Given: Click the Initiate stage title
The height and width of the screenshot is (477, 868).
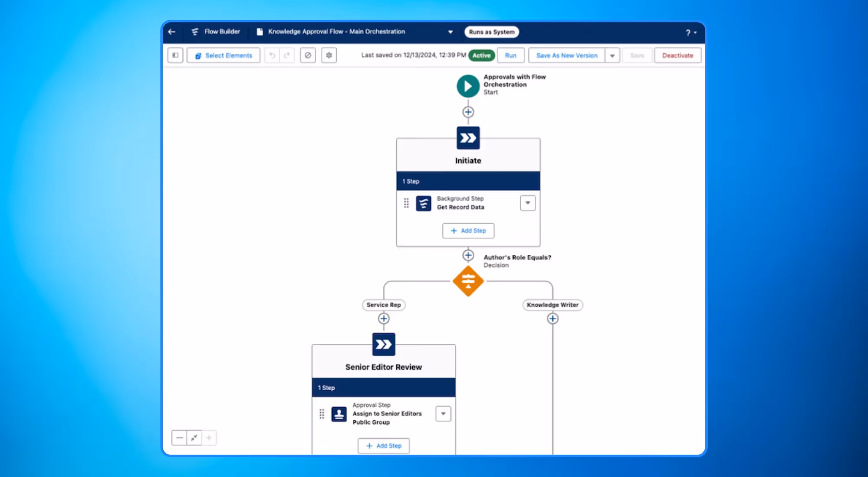Looking at the screenshot, I should tap(468, 160).
